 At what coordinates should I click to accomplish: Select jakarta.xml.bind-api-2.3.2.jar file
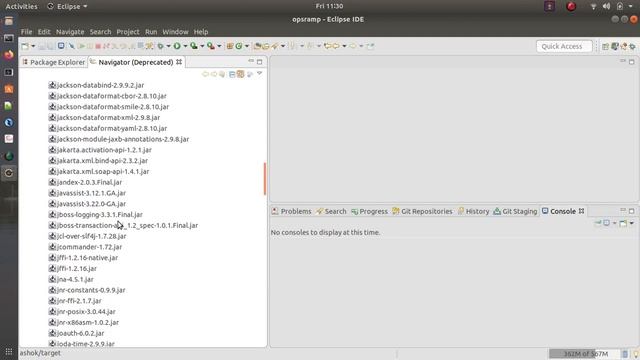click(98, 160)
